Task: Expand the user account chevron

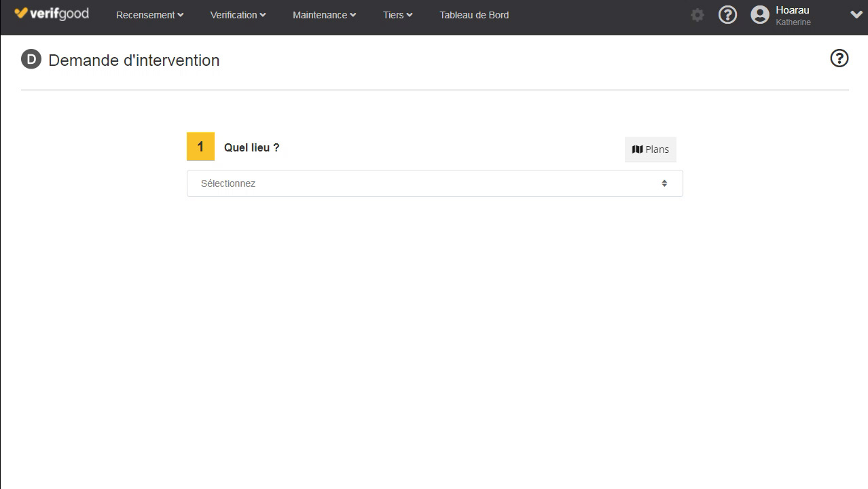Action: [856, 15]
